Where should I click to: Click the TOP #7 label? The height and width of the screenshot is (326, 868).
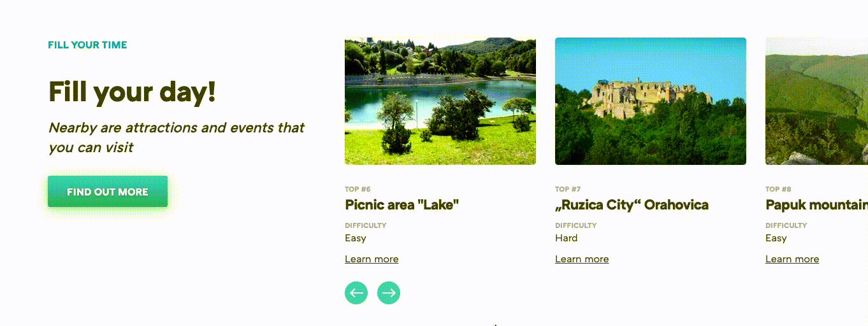point(568,189)
